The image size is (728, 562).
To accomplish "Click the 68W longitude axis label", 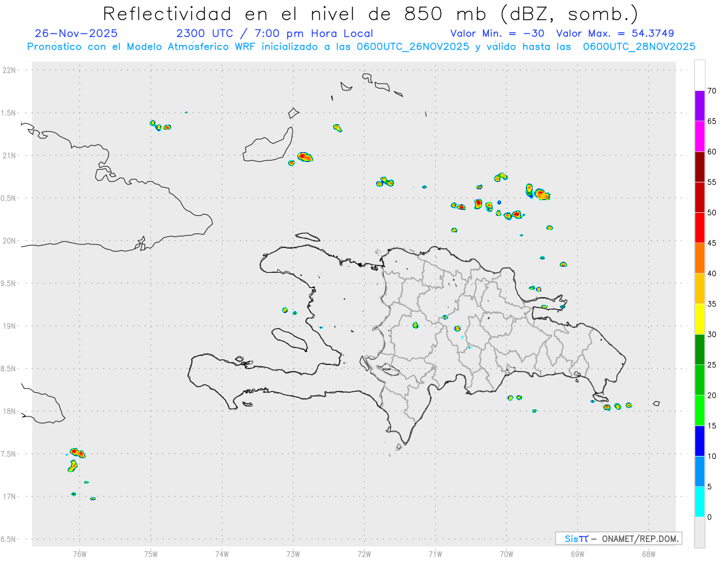I will (x=649, y=553).
